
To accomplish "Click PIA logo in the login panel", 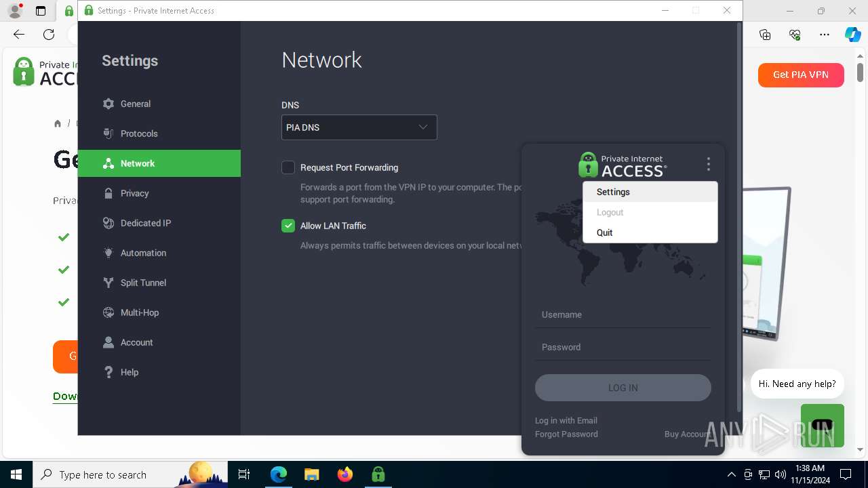I will click(x=623, y=165).
